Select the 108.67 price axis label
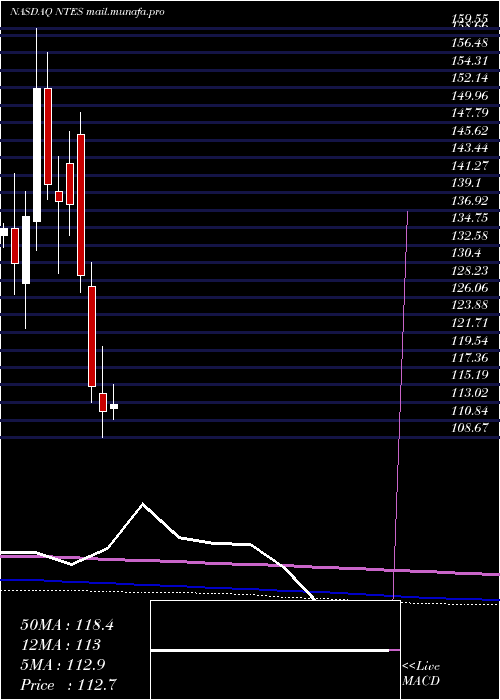500x700 pixels. (470, 428)
